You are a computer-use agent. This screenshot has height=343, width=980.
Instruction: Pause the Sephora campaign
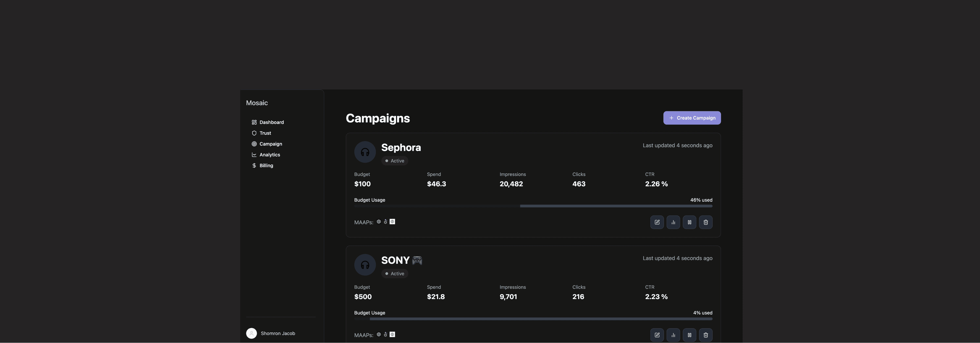pyautogui.click(x=689, y=222)
